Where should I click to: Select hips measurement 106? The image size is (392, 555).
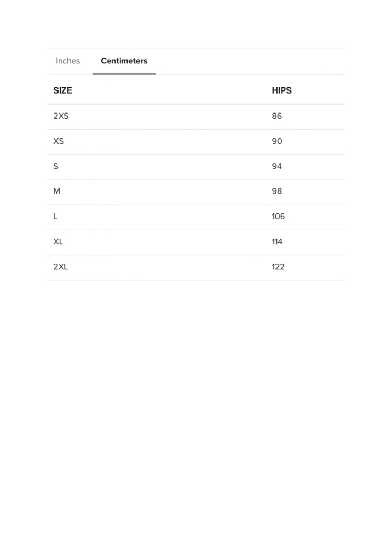point(278,216)
